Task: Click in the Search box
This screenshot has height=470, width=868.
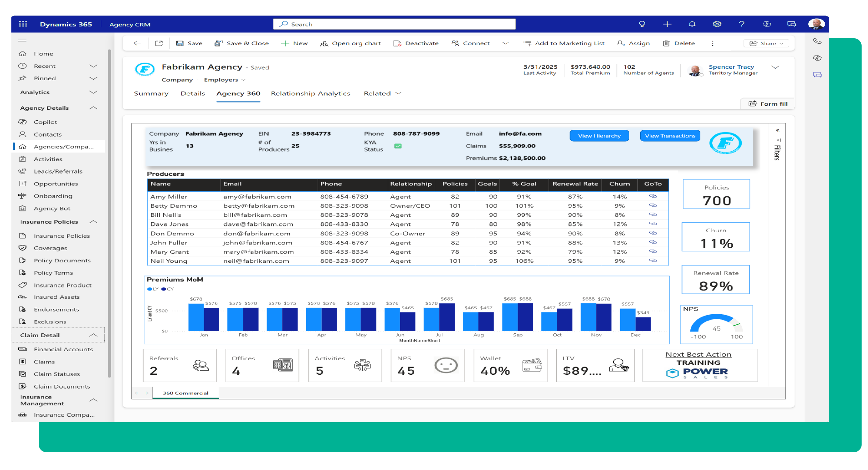Action: pyautogui.click(x=394, y=24)
